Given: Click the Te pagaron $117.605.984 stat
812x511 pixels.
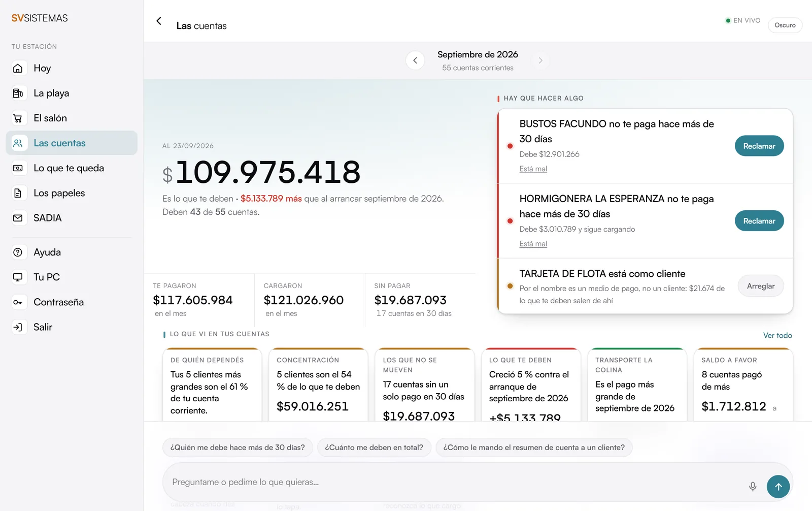Looking at the screenshot, I should (198, 300).
